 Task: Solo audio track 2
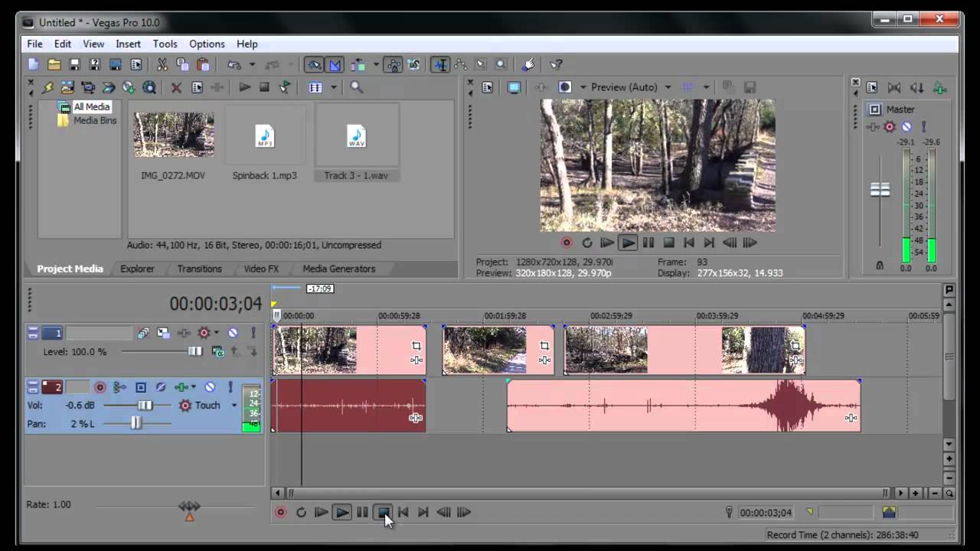[230, 387]
